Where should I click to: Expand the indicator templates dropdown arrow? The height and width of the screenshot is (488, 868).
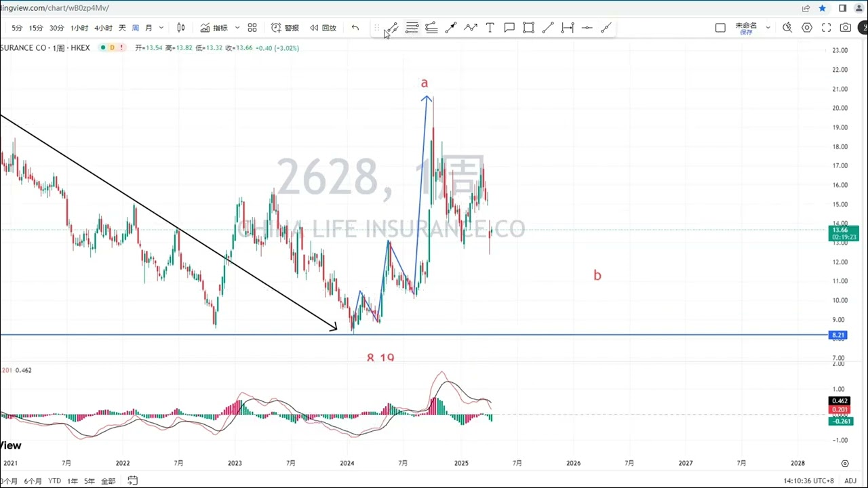pyautogui.click(x=237, y=28)
